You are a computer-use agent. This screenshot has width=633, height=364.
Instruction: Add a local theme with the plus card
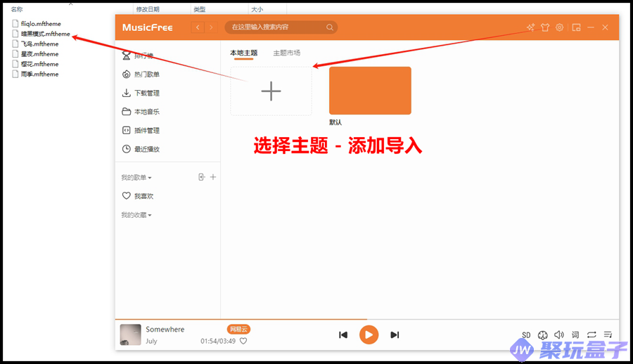(271, 91)
